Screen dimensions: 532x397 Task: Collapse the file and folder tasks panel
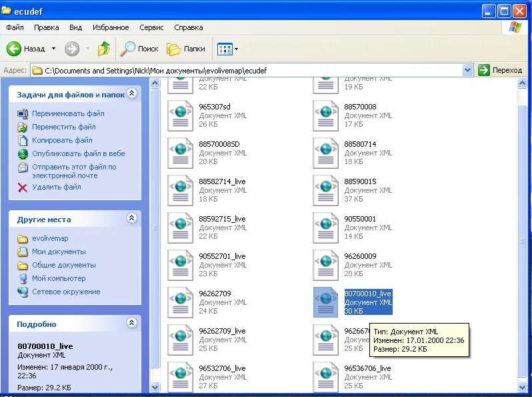[131, 93]
